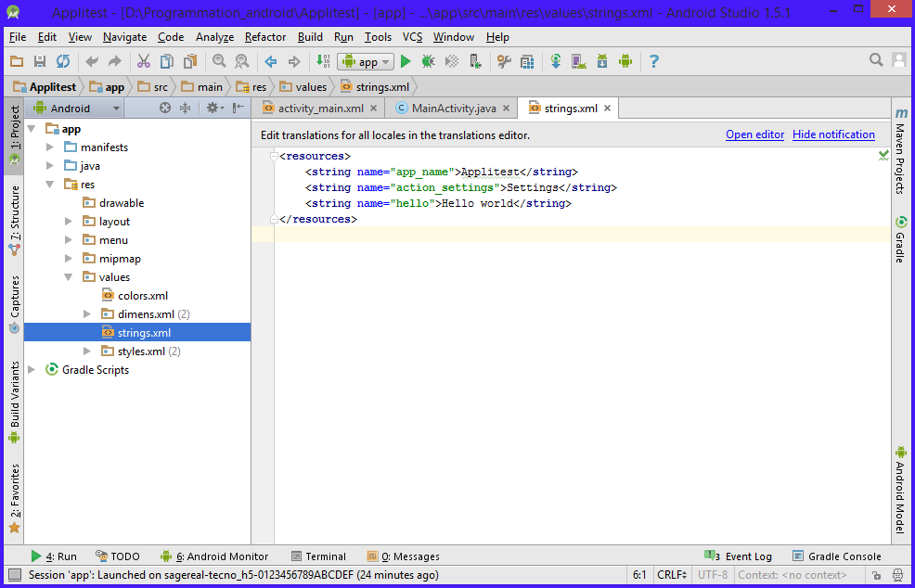Click the Open folder toolbar icon
Screen dimensions: 915x588
(x=17, y=61)
